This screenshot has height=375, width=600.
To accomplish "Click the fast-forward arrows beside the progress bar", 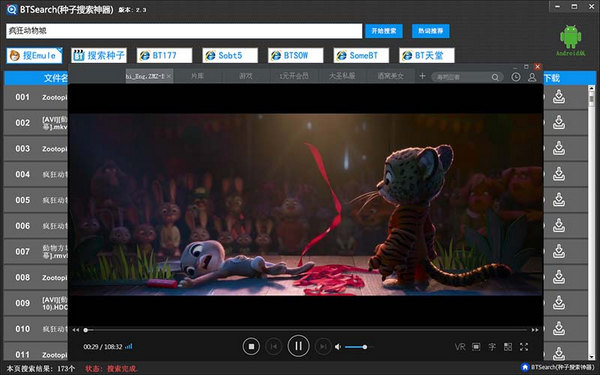I will (535, 329).
